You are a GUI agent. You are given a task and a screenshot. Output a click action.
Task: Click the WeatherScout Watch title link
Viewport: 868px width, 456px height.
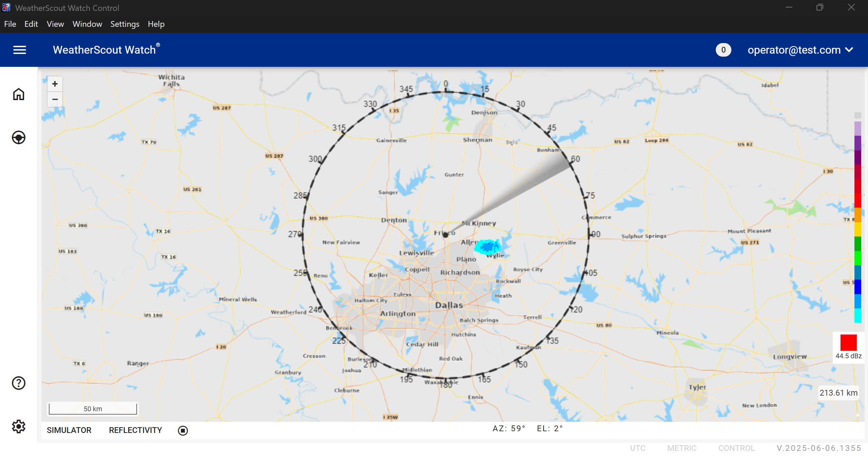(x=104, y=50)
